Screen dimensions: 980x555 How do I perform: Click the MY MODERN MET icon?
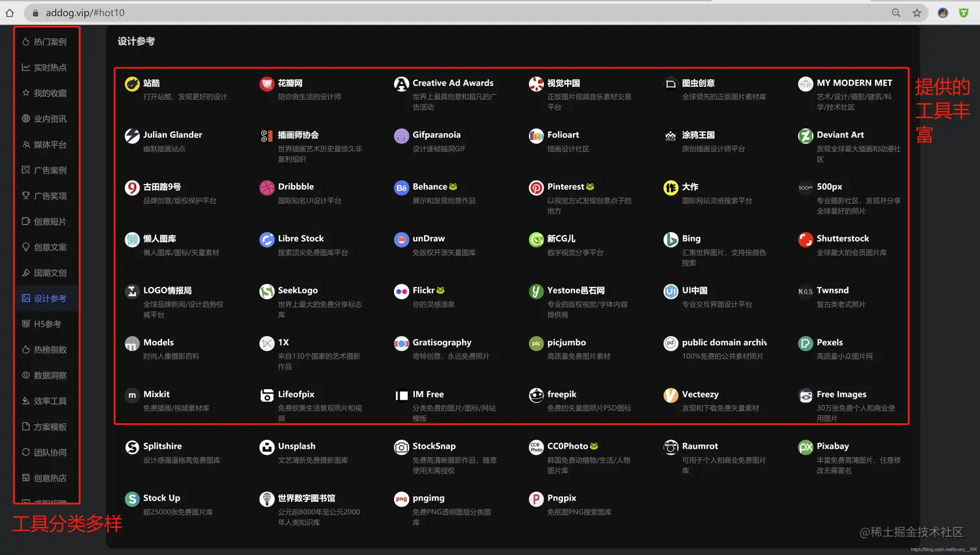[x=806, y=84]
